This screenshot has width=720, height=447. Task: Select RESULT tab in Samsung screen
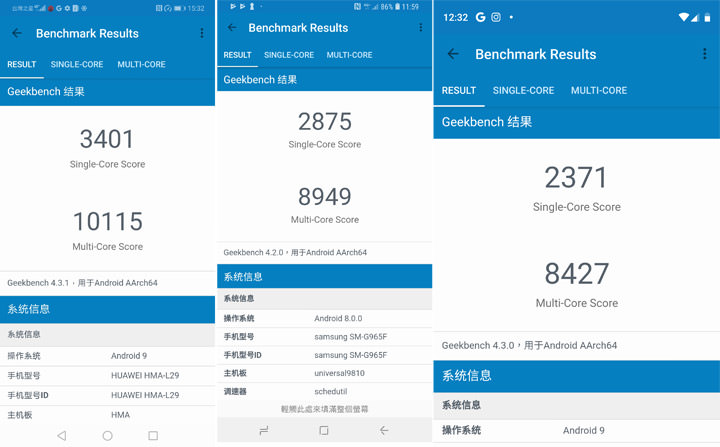point(237,55)
